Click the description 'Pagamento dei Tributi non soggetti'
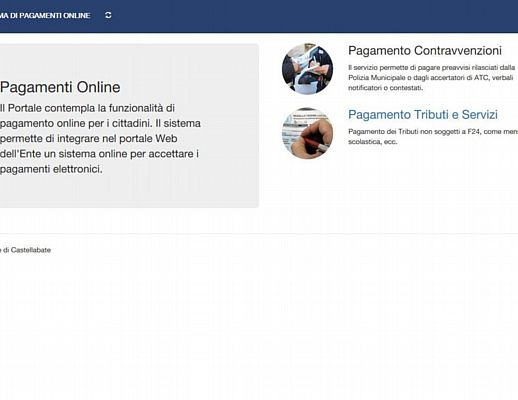 pos(433,137)
